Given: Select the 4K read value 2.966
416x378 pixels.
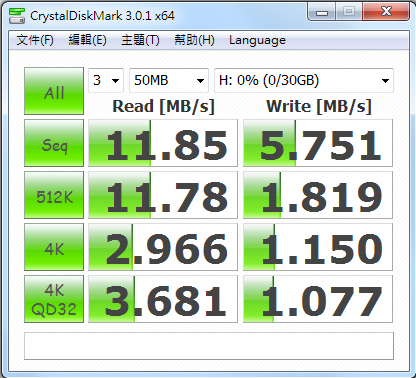Looking at the screenshot, I should [163, 247].
